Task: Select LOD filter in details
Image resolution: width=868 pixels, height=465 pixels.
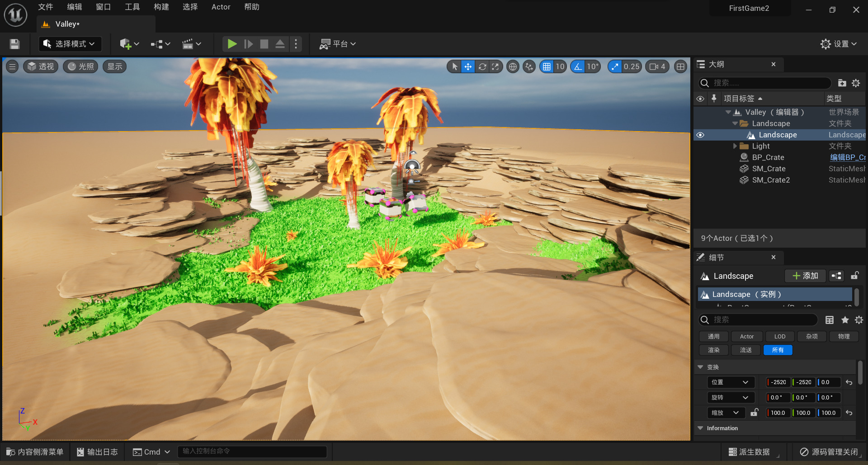Action: pyautogui.click(x=780, y=337)
